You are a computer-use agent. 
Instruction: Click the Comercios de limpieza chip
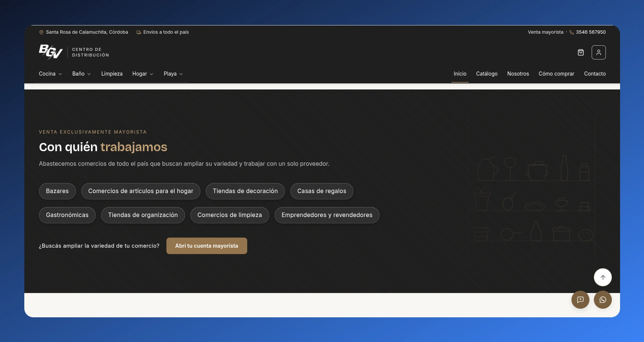[x=230, y=215]
